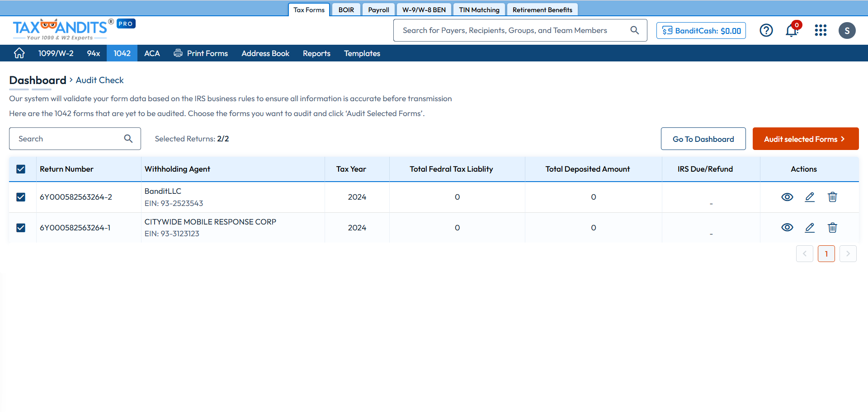Viewport: 868px width, 412px height.
Task: Select page 1 in pagination
Action: pyautogui.click(x=826, y=254)
